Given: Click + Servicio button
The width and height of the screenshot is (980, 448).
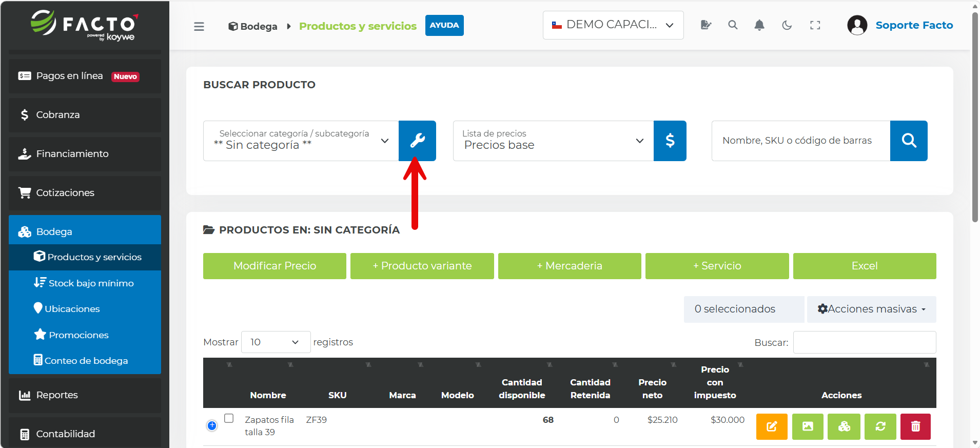Looking at the screenshot, I should coord(717,266).
